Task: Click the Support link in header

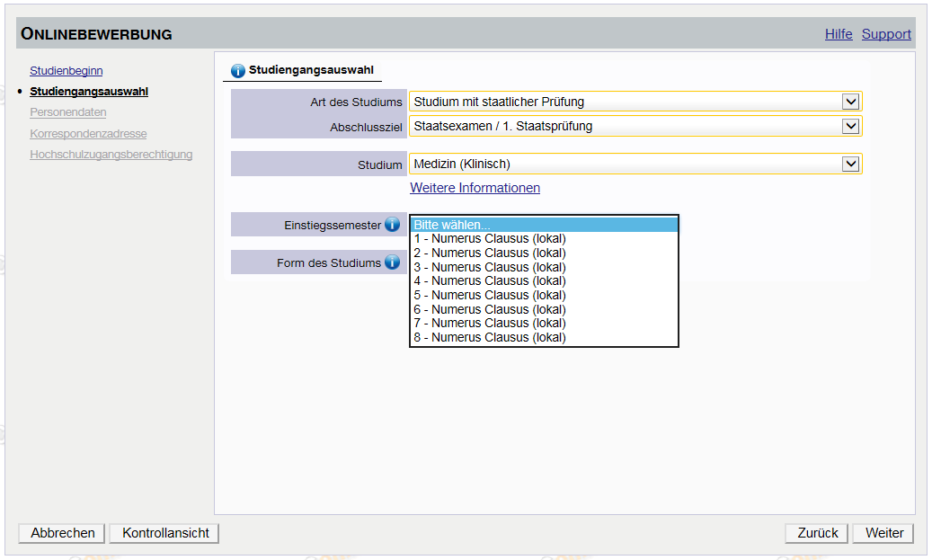Action: point(886,34)
